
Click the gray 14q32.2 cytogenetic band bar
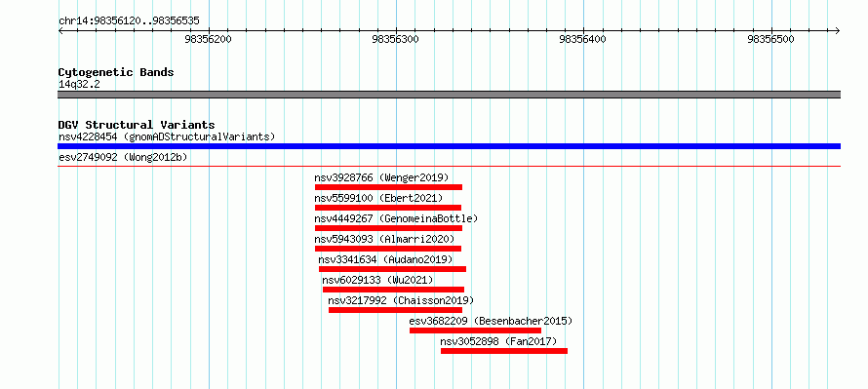449,95
